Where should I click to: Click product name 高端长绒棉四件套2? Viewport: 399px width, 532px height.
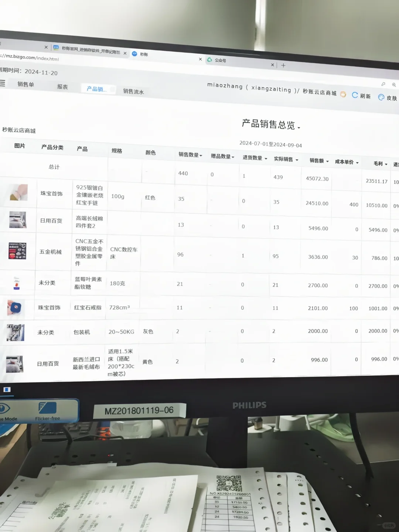(x=89, y=222)
